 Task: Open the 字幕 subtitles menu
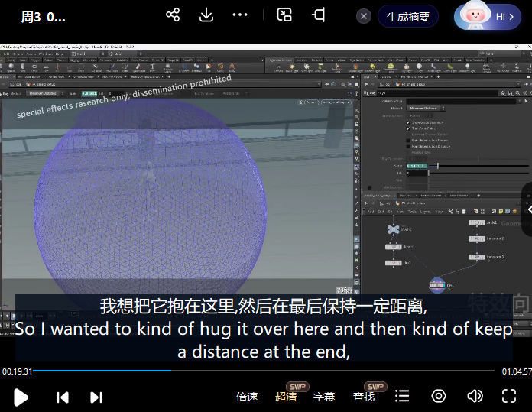324,397
